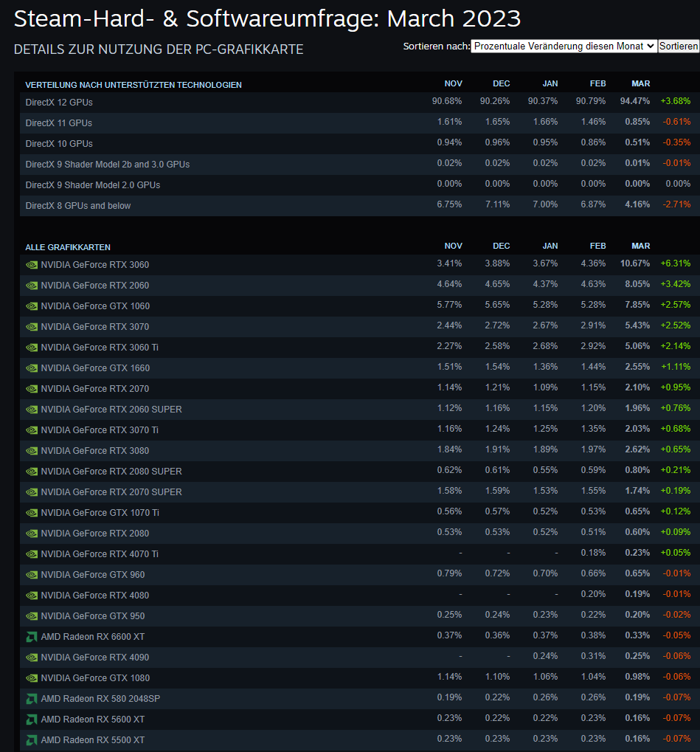Click the +6.31% change for RTX 3060

click(x=676, y=263)
